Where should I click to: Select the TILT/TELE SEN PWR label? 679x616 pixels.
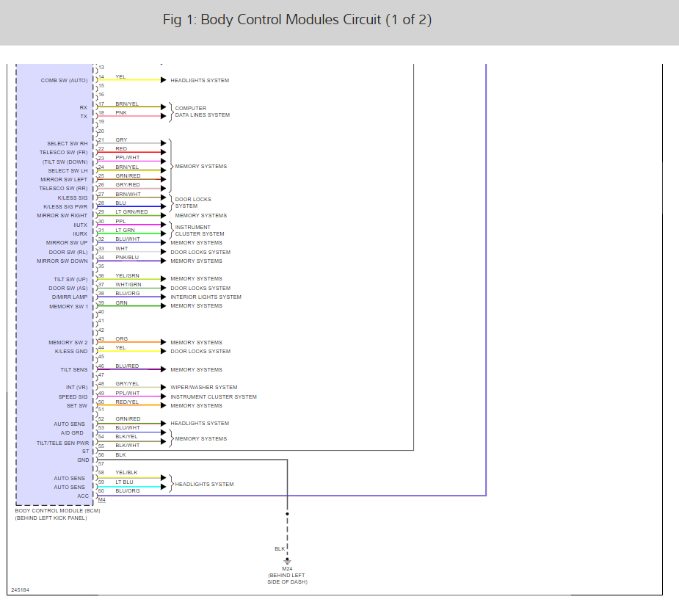click(x=63, y=443)
